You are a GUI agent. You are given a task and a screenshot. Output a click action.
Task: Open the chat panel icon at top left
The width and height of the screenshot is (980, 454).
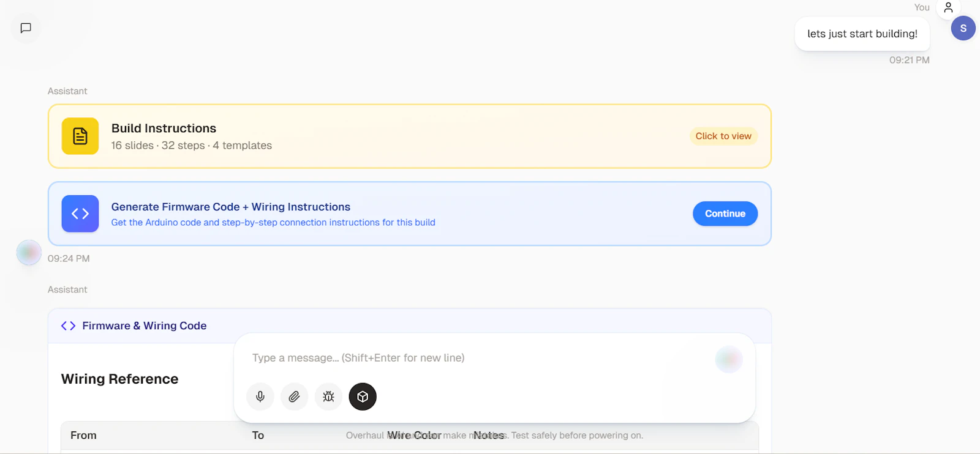pyautogui.click(x=26, y=28)
